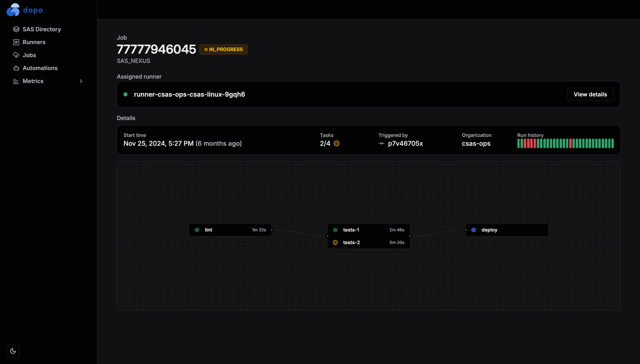The width and height of the screenshot is (640, 364).
Task: Click the tests-2 in-progress spinner icon
Action: pos(335,243)
